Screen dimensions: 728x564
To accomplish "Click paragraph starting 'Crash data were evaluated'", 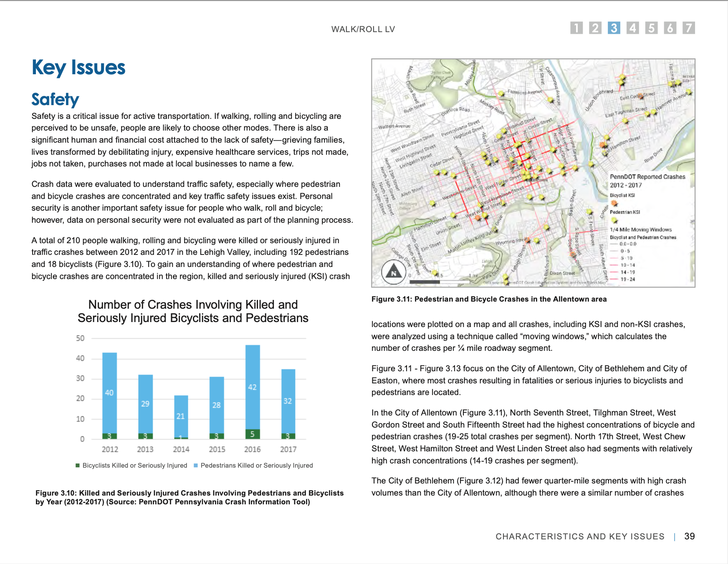I will pyautogui.click(x=192, y=202).
